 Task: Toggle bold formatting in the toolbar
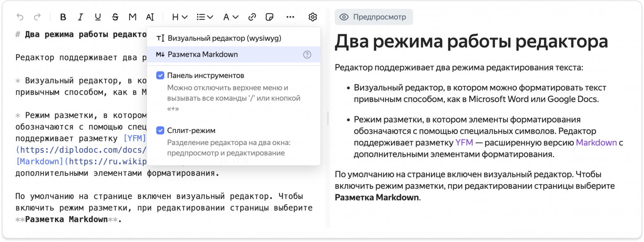pos(63,17)
